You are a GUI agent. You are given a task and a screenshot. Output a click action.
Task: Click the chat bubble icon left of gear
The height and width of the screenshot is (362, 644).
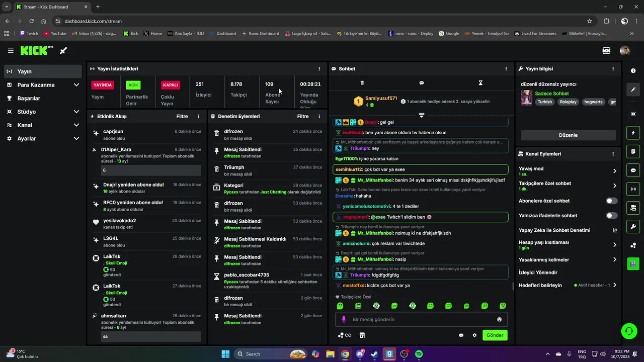(461, 335)
